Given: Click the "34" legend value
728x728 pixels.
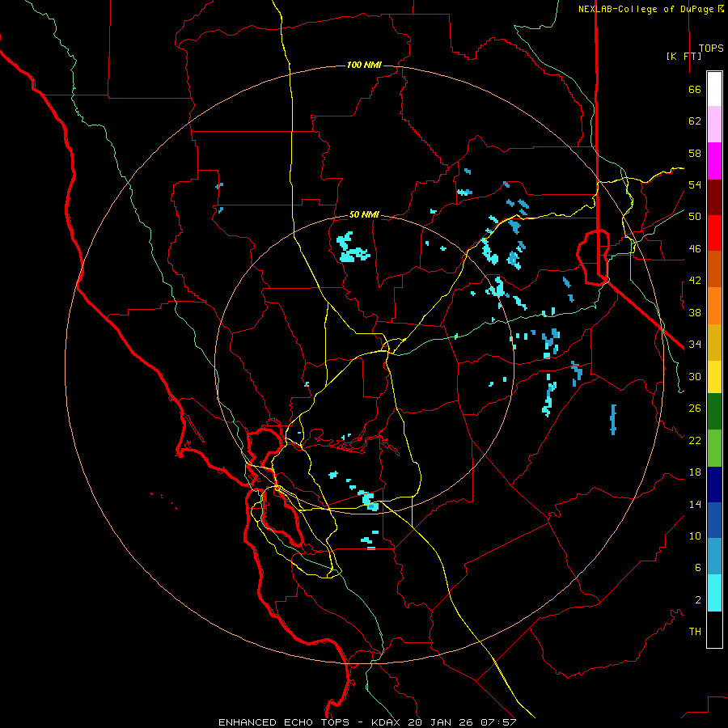Looking at the screenshot, I should [695, 345].
